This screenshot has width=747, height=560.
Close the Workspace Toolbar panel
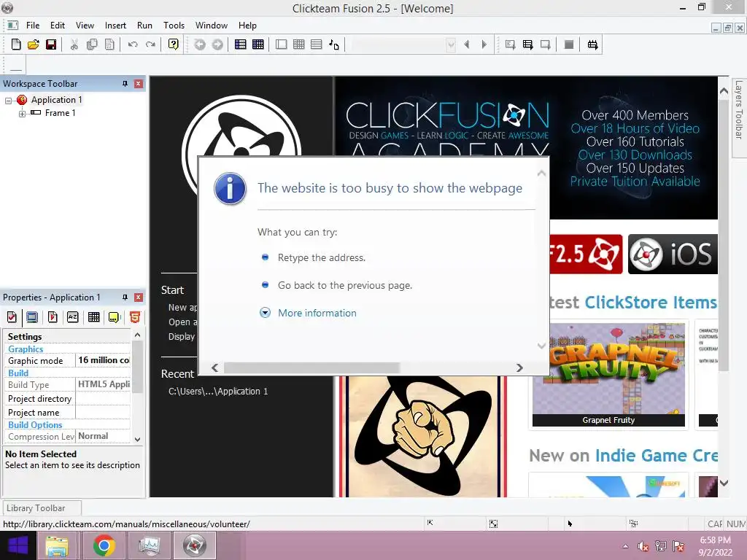click(x=139, y=84)
